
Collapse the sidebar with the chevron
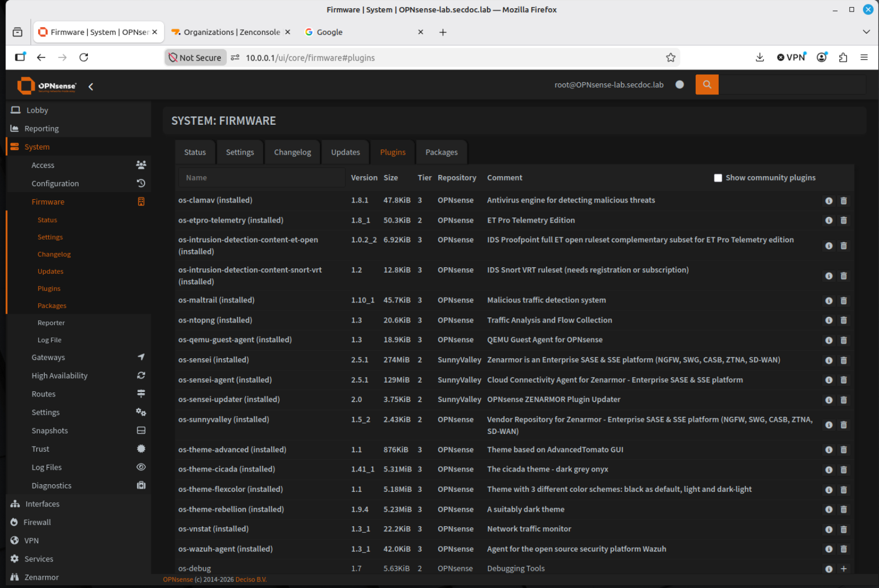(91, 87)
